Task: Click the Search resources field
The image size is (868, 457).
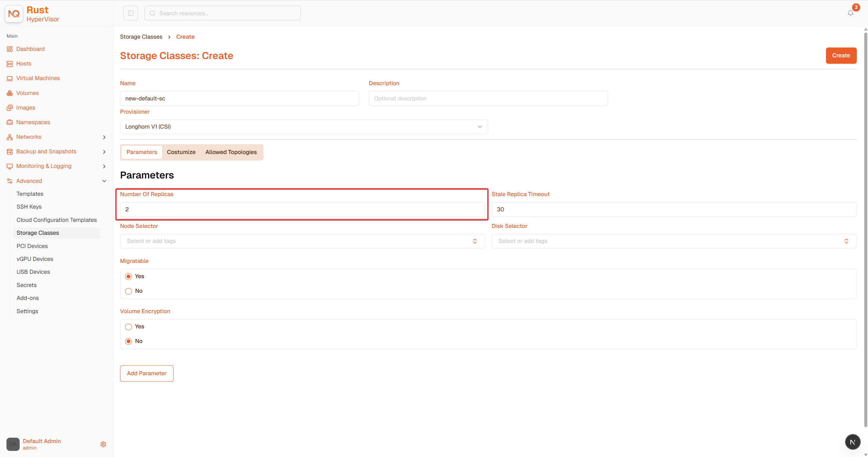Action: pos(222,13)
